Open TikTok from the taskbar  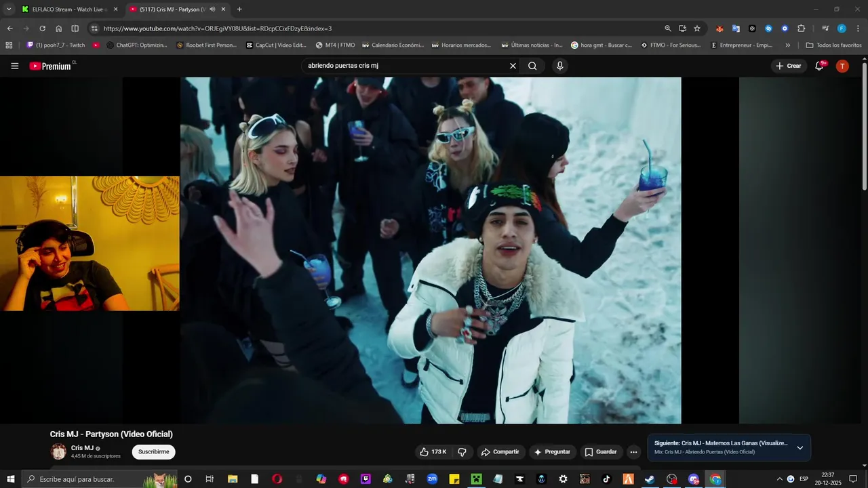pyautogui.click(x=606, y=479)
